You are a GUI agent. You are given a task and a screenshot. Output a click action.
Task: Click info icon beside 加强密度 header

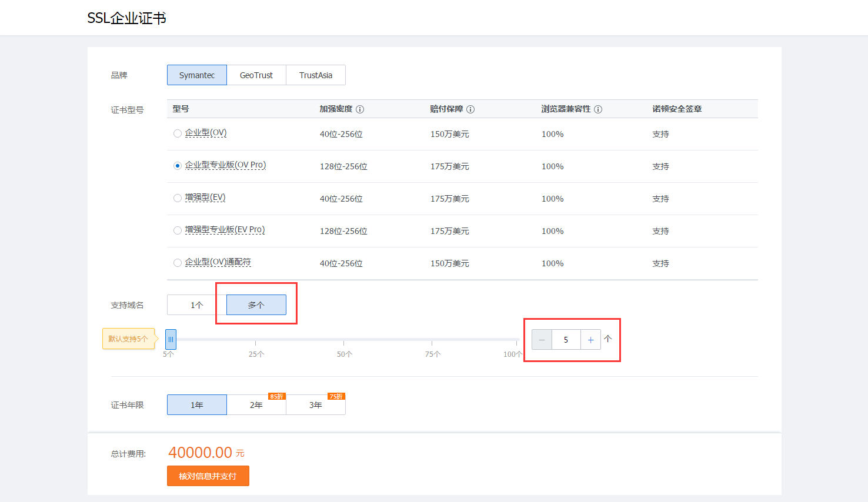[360, 109]
